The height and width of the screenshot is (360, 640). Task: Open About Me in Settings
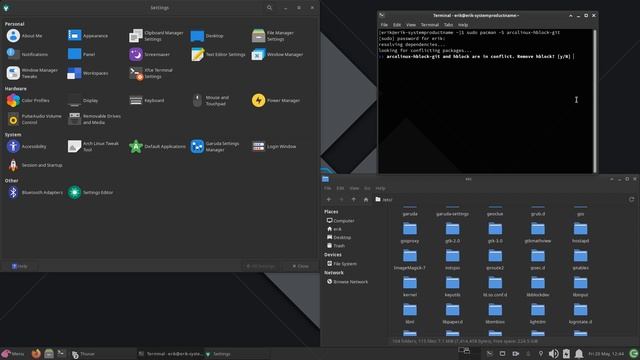(x=24, y=36)
